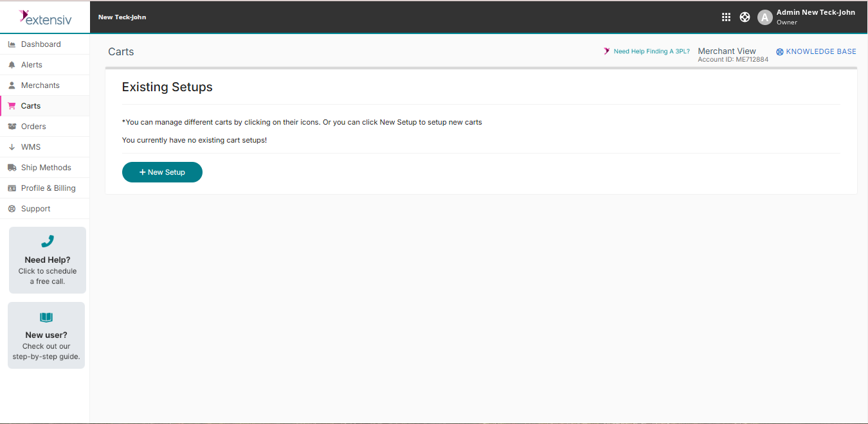Select Carts in the sidebar menu
Screen dimensions: 868x424
point(31,106)
